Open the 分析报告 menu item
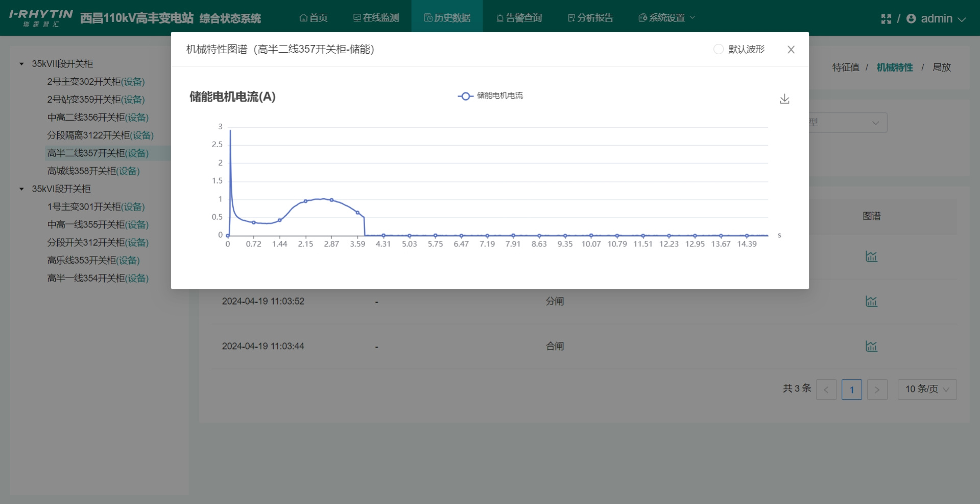The height and width of the screenshot is (504, 980). [x=590, y=18]
